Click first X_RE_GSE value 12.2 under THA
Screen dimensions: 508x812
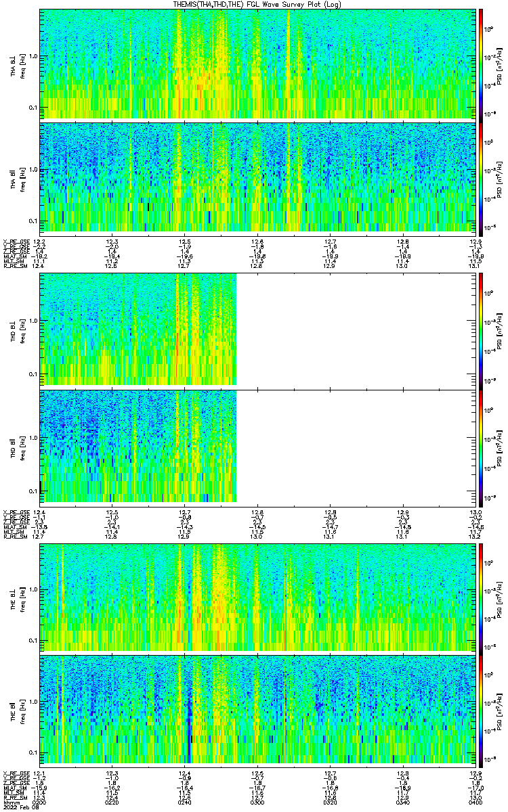(39, 241)
